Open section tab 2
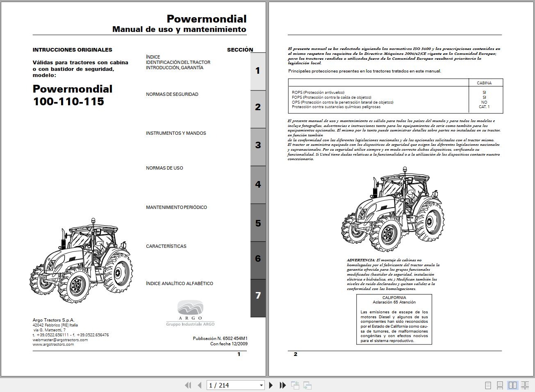The height and width of the screenshot is (392, 535). [x=258, y=109]
